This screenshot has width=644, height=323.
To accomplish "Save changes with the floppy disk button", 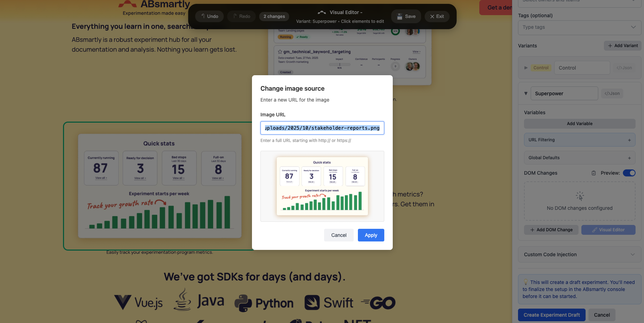I will pos(406,16).
